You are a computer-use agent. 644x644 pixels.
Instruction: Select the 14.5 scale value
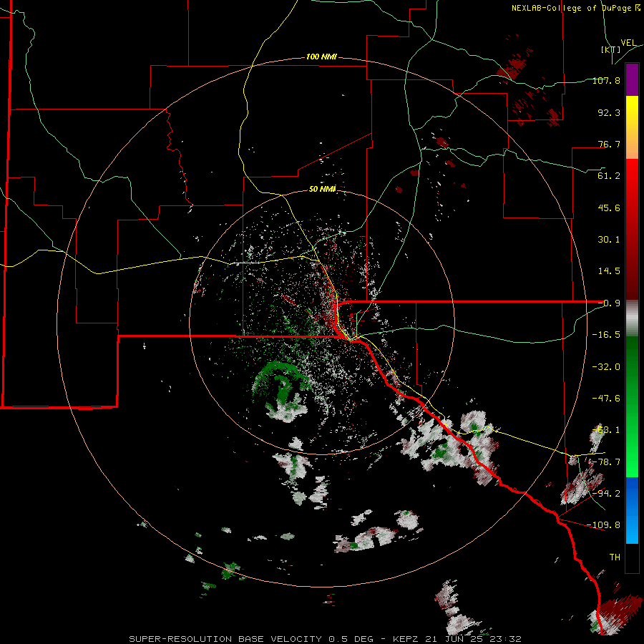click(x=609, y=271)
